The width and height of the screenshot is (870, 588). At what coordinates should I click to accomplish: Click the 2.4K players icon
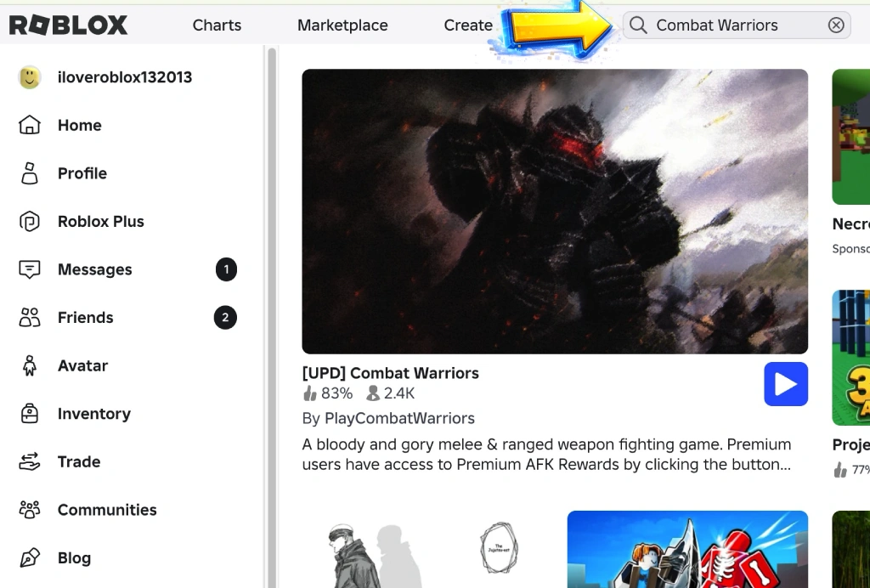tap(373, 393)
